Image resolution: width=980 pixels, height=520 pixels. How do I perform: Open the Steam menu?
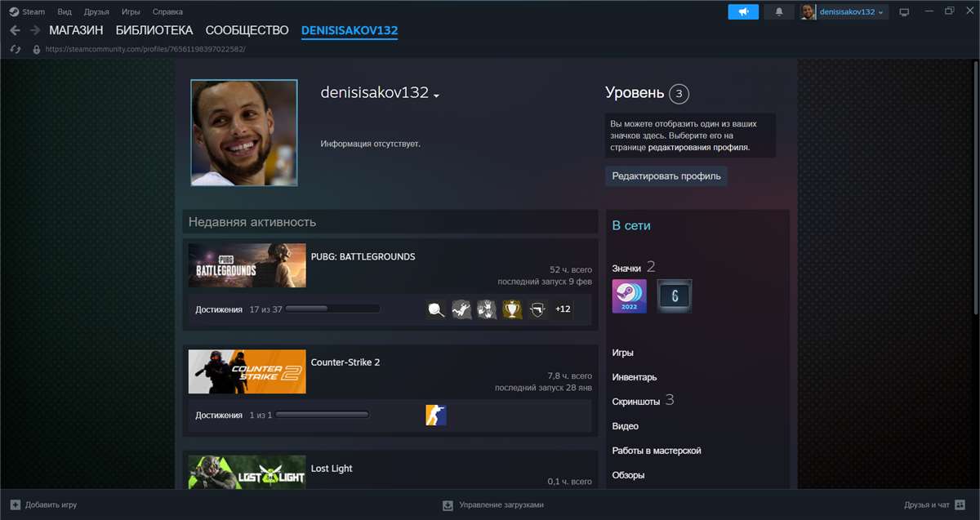(33, 12)
